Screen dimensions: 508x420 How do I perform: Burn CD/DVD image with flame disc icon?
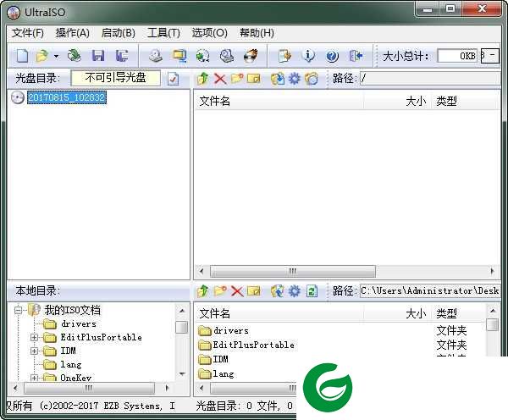tap(251, 55)
